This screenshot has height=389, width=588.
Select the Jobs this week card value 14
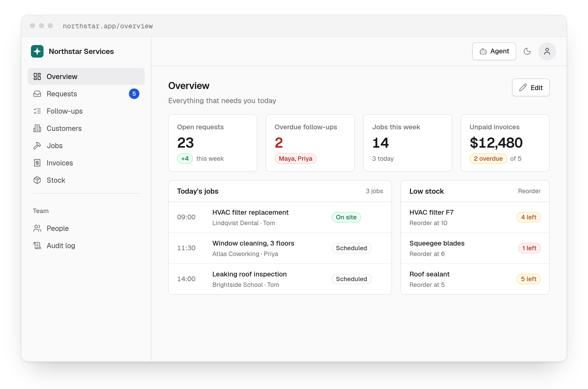pos(380,143)
